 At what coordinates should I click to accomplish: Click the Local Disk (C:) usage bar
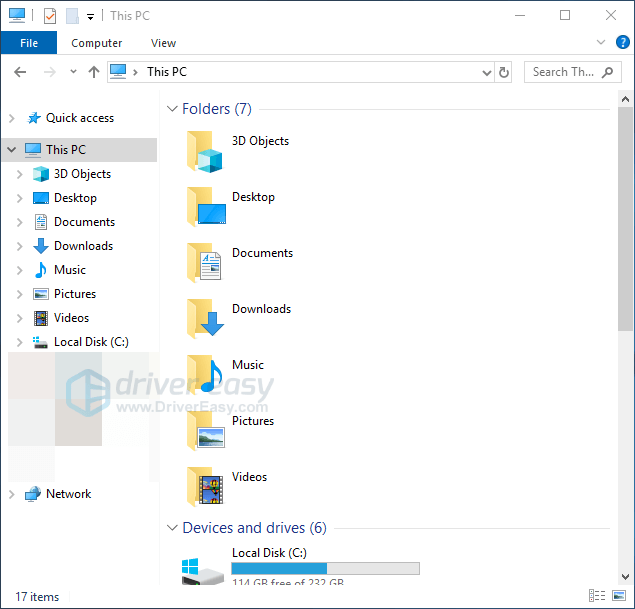[x=325, y=569]
